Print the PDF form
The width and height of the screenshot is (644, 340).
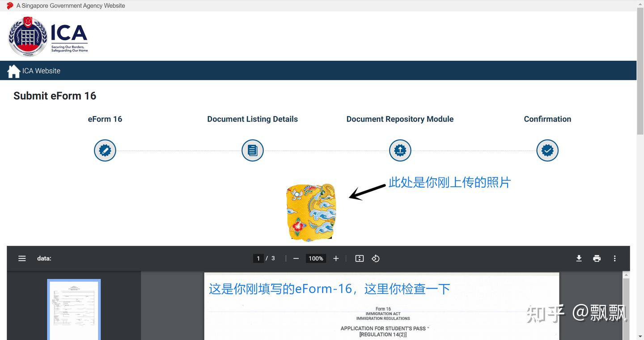coord(597,258)
